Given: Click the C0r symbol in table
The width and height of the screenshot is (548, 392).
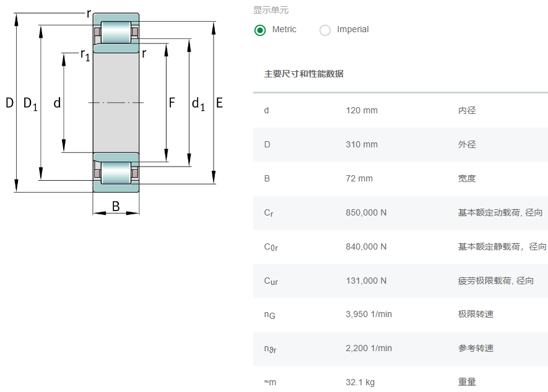Looking at the screenshot, I should coord(271,247).
